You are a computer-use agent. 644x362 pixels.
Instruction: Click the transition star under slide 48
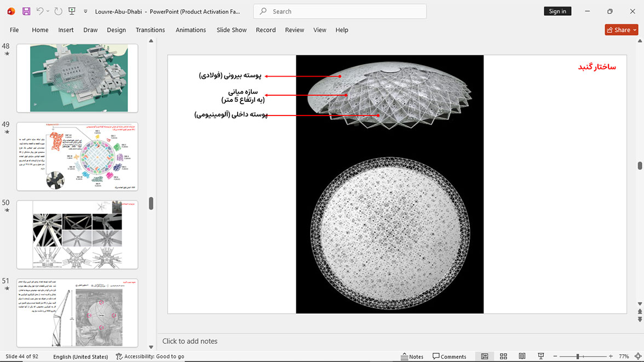coord(7,54)
